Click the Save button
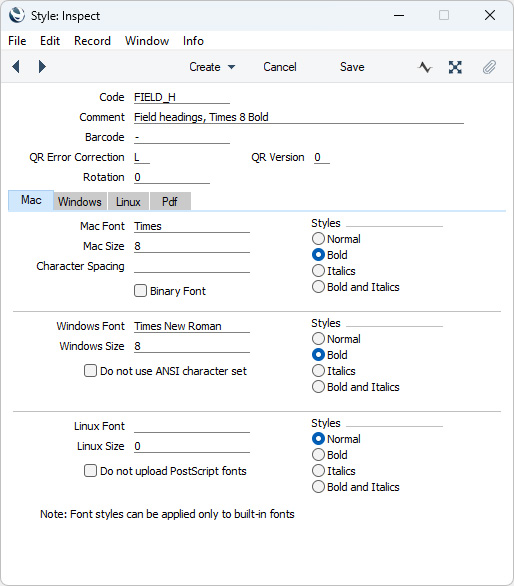514x586 pixels. pos(352,67)
